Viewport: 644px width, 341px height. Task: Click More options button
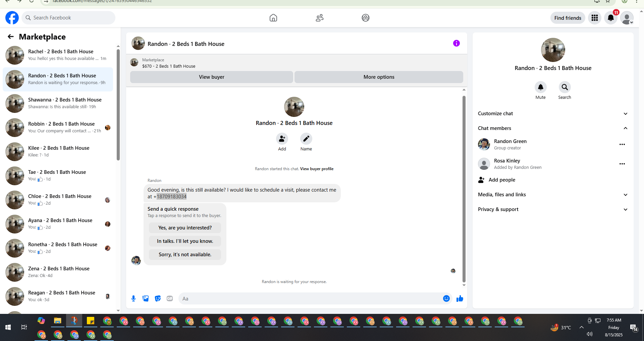click(379, 77)
